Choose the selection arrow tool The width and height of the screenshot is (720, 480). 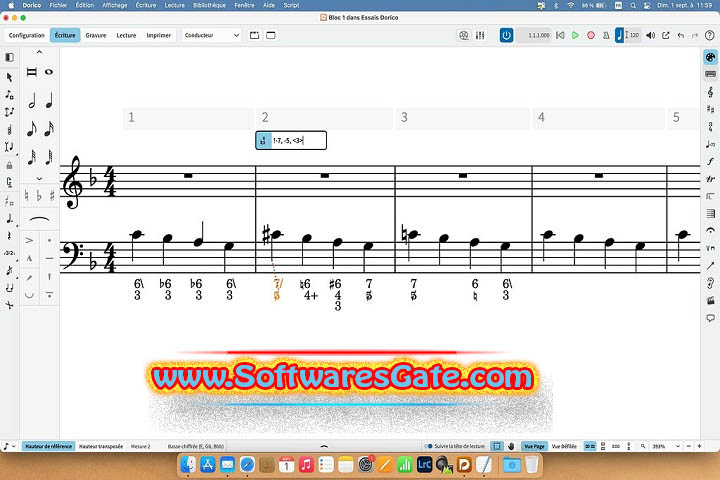pyautogui.click(x=9, y=77)
